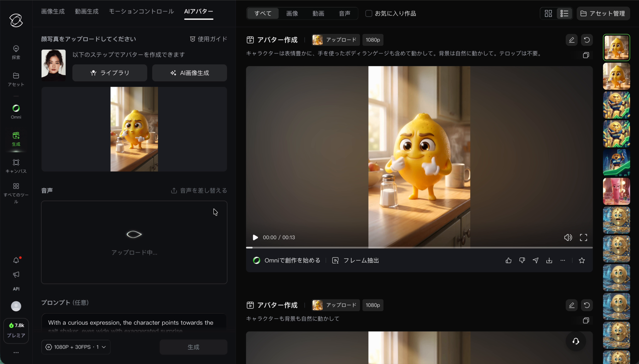Filter results by the 画像 tab
Image resolution: width=639 pixels, height=364 pixels.
pos(292,13)
